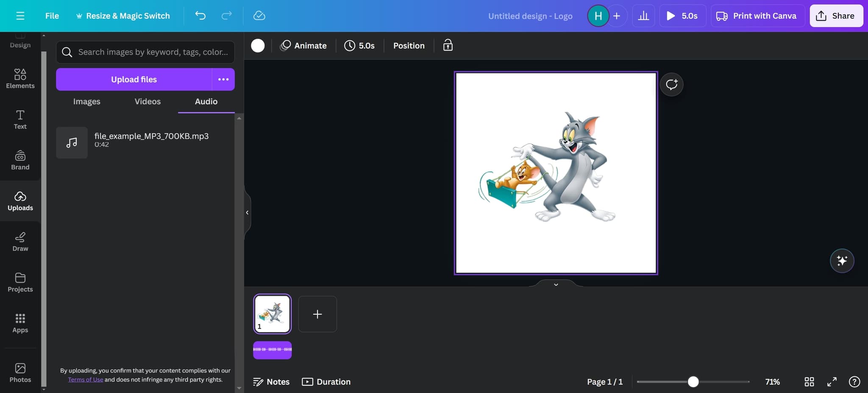
Task: Switch to the Images tab
Action: coord(86,101)
